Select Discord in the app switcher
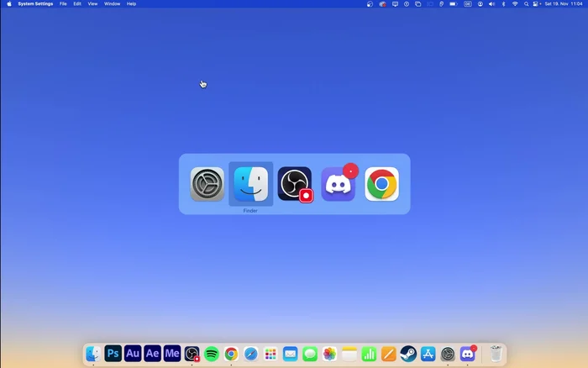The image size is (588, 368). coord(339,184)
